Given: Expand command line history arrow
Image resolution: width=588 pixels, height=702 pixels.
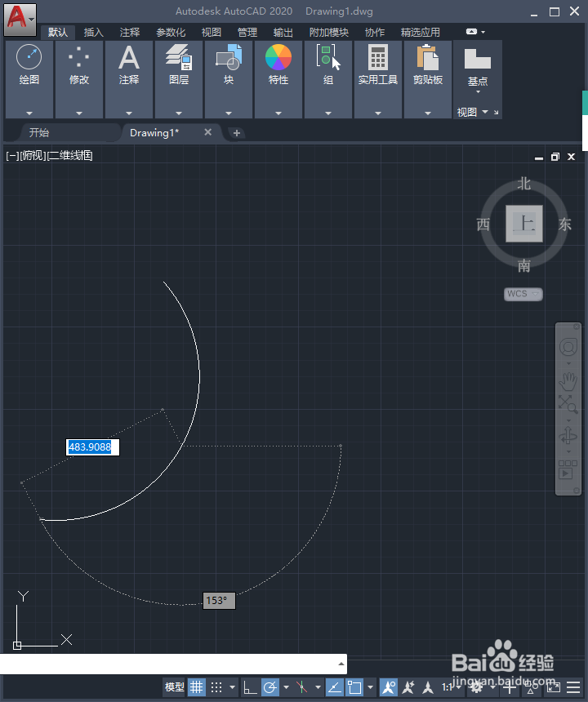Looking at the screenshot, I should tap(341, 664).
